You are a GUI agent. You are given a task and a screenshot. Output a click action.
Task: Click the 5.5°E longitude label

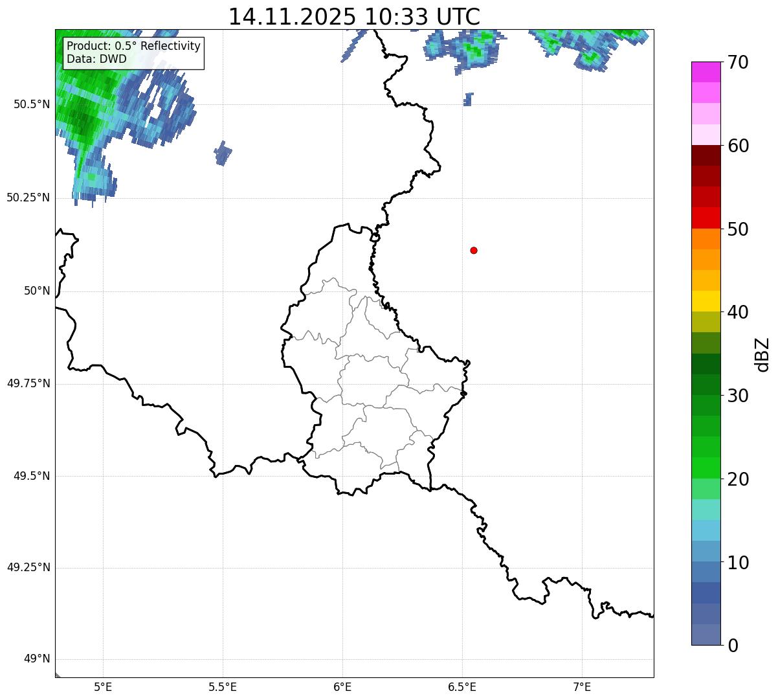(x=223, y=686)
